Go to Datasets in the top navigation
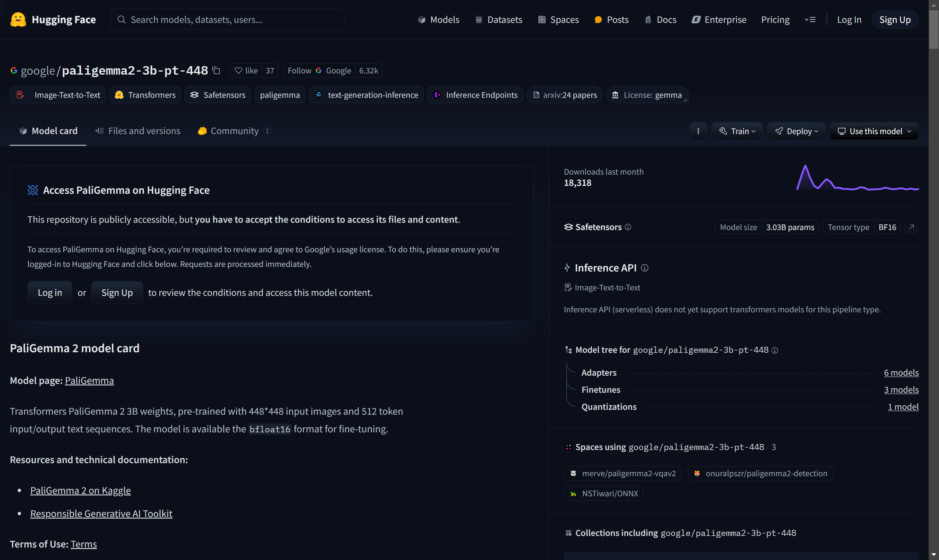The image size is (939, 560). coord(498,19)
